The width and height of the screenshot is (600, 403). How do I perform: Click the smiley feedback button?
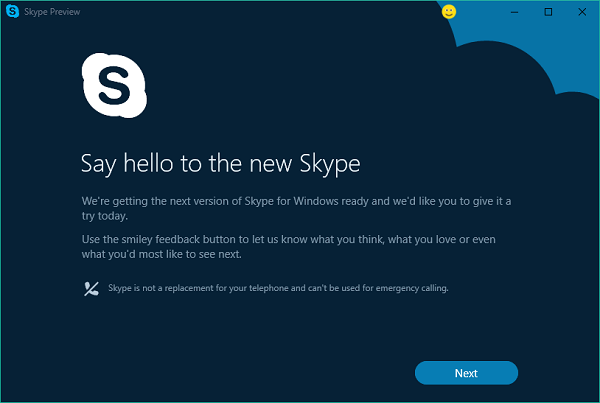click(450, 12)
